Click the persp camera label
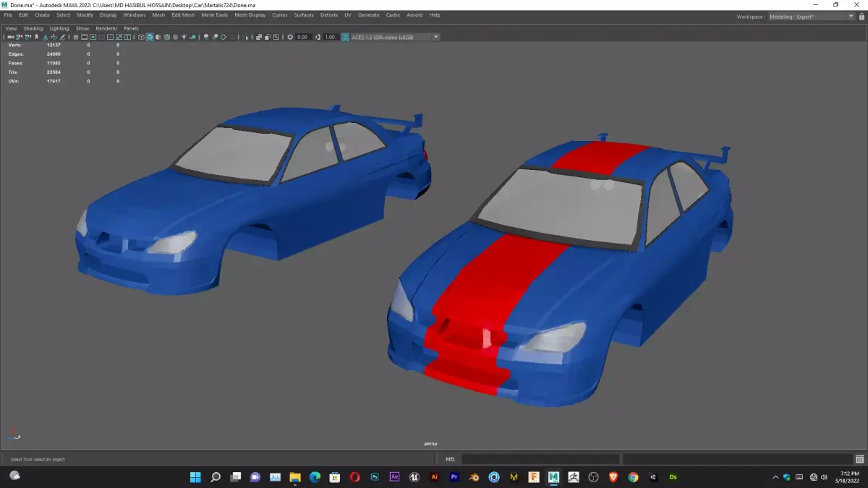Screen dimensions: 868x488 click(x=430, y=444)
